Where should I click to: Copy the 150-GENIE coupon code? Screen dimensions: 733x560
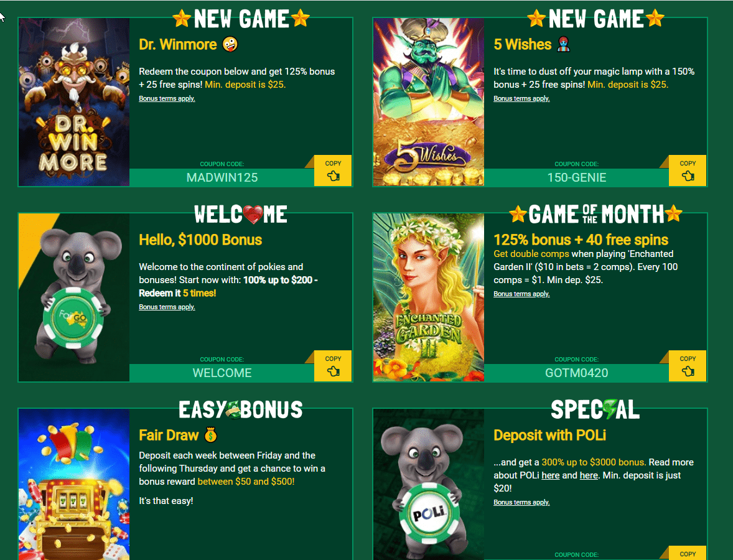[687, 170]
